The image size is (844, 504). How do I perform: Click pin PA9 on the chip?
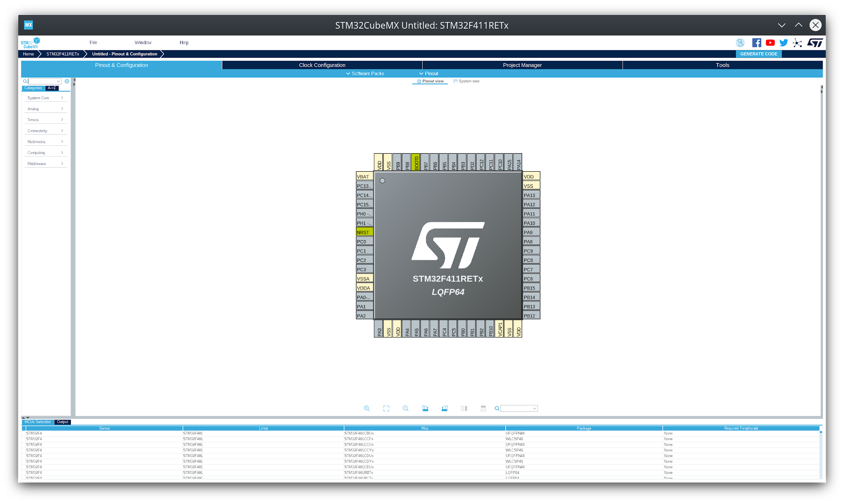click(x=531, y=232)
